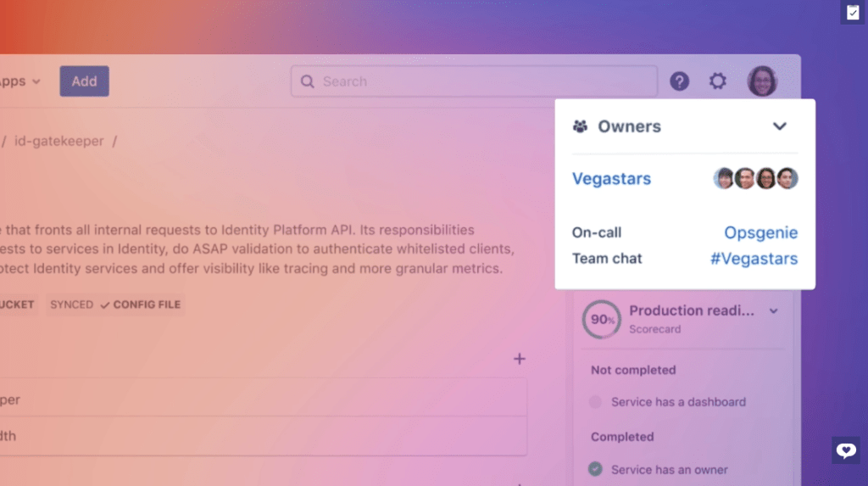The height and width of the screenshot is (486, 868).
Task: Open the help question mark icon
Action: [x=679, y=81]
